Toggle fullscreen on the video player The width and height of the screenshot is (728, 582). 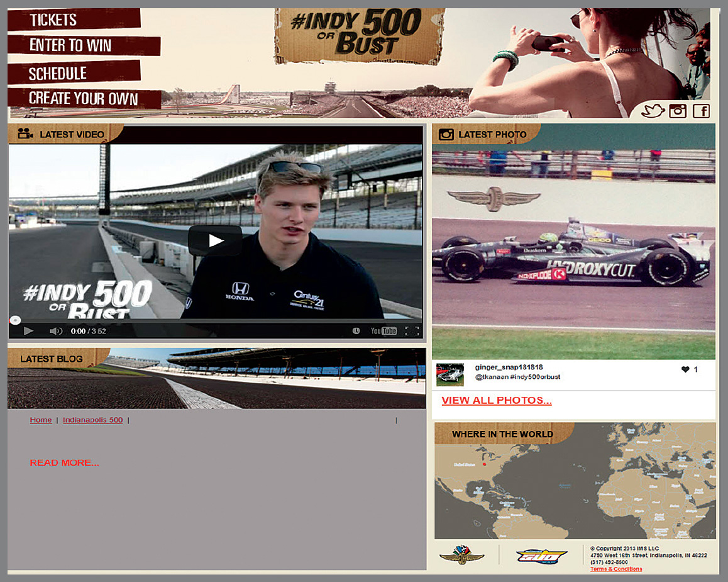point(412,331)
